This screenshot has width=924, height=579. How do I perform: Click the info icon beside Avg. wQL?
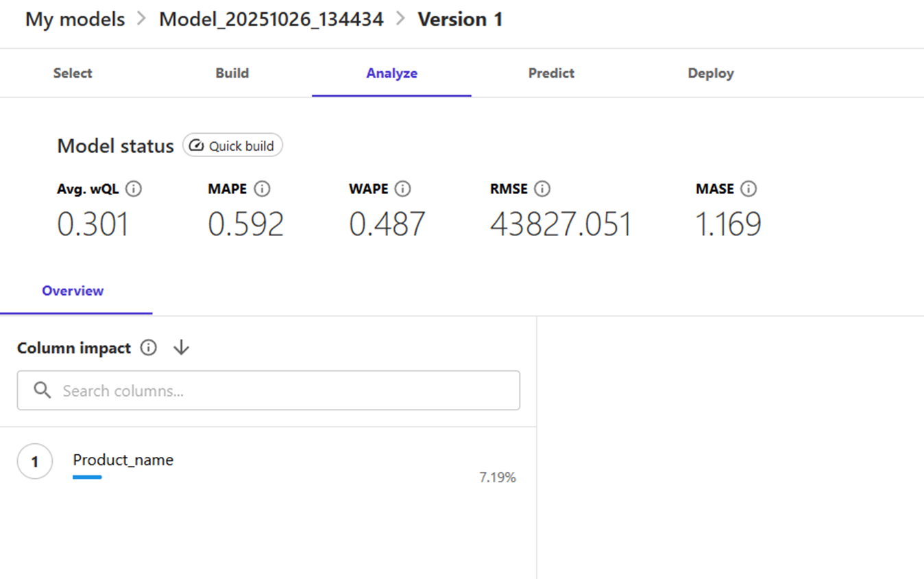134,189
